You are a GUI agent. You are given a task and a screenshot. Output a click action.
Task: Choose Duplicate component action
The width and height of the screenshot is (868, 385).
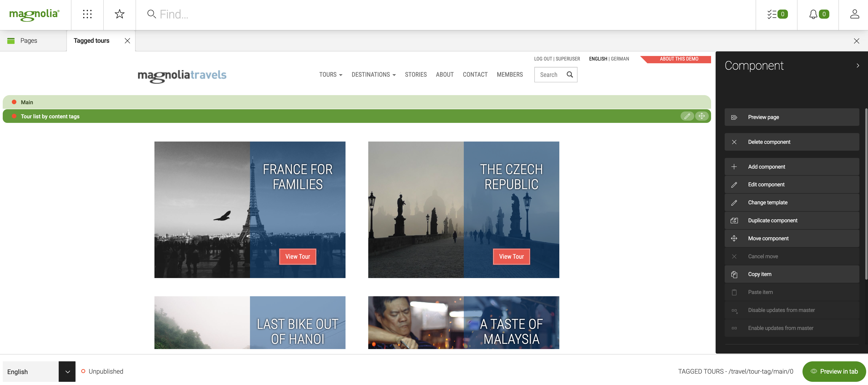pyautogui.click(x=792, y=220)
